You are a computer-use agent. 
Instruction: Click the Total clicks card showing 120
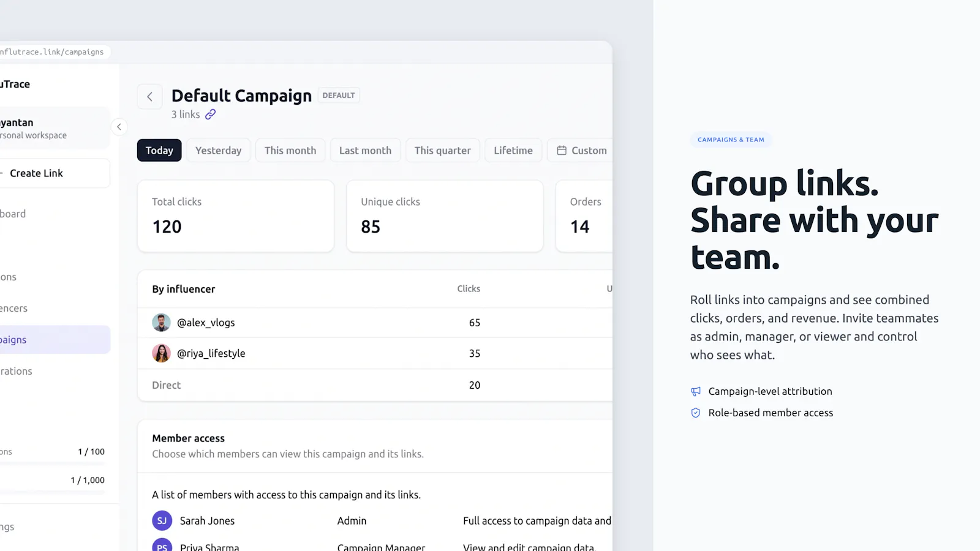pos(236,216)
